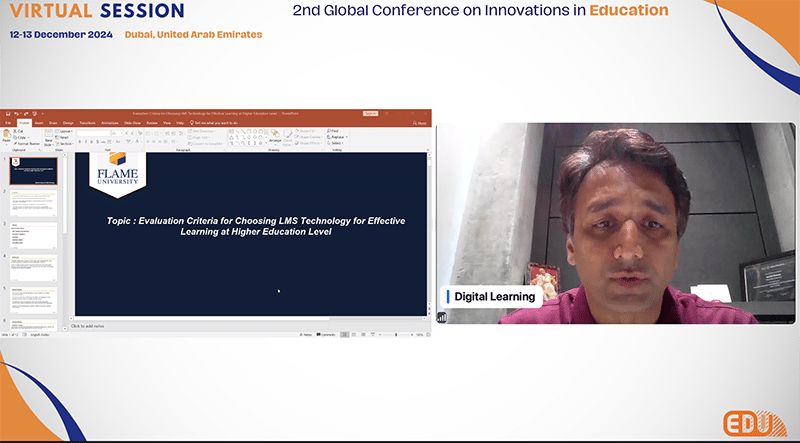
Task: Switch to Slide Sorter view in the status bar
Action: tap(354, 335)
